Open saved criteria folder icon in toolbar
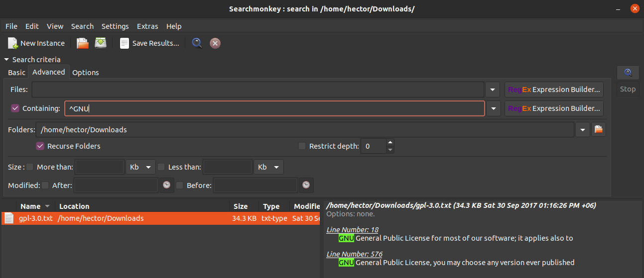644x278 pixels. [82, 43]
